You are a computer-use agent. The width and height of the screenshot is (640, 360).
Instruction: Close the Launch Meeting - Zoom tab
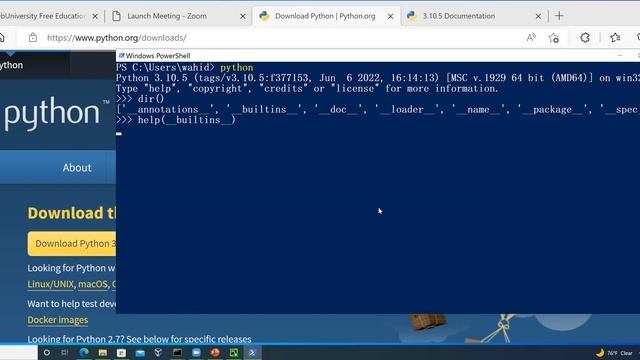coord(242,16)
